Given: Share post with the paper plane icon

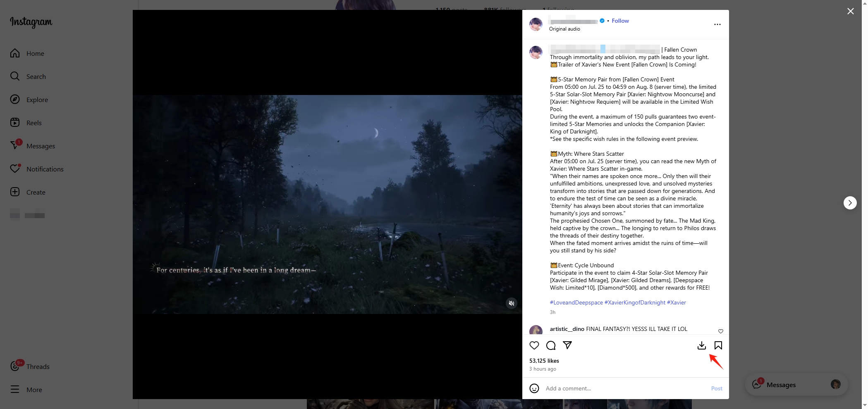Looking at the screenshot, I should click(x=567, y=345).
